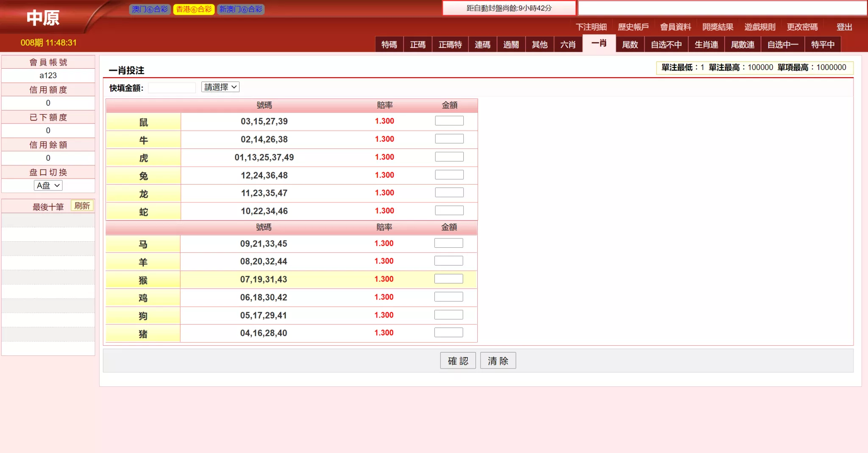This screenshot has height=453, width=868.
Task: Enable 香港⑥合彩 lottery mode
Action: (194, 9)
